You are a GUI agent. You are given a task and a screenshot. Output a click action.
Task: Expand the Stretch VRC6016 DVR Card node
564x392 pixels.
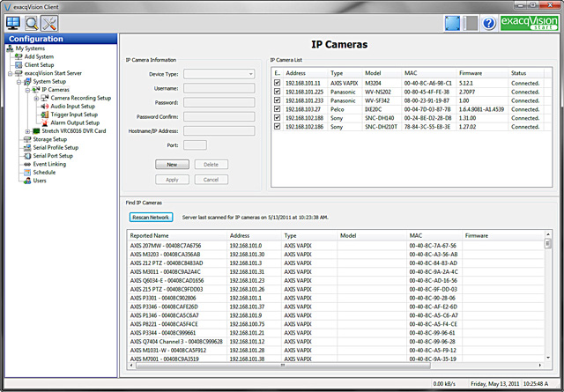click(x=26, y=130)
